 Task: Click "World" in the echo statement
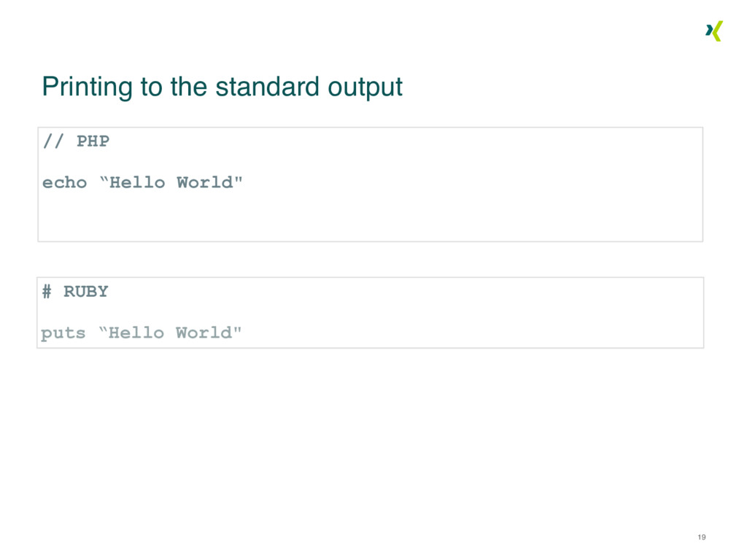tap(204, 182)
